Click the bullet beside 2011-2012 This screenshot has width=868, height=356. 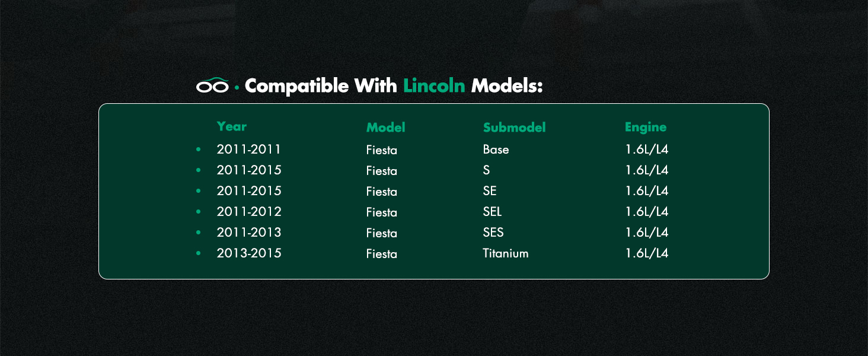pyautogui.click(x=199, y=212)
